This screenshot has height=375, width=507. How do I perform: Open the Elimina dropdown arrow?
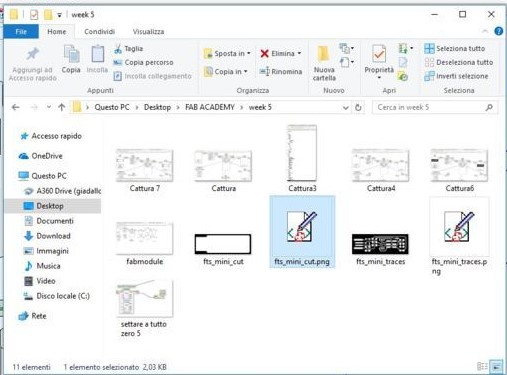299,53
